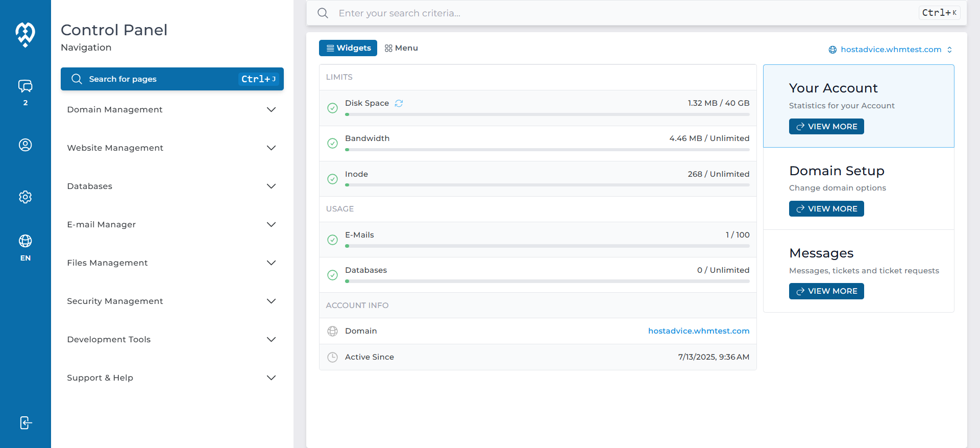Expand Development Tools section

(x=171, y=339)
